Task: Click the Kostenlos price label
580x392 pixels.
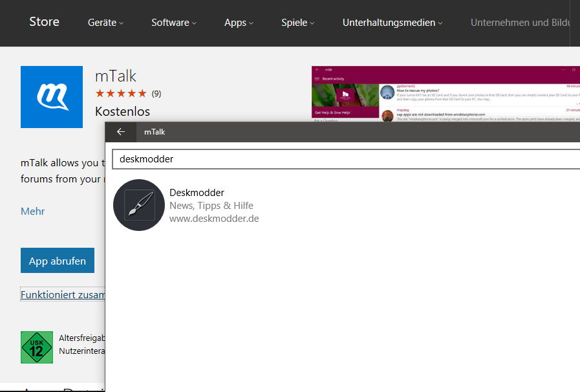Action: coord(122,111)
